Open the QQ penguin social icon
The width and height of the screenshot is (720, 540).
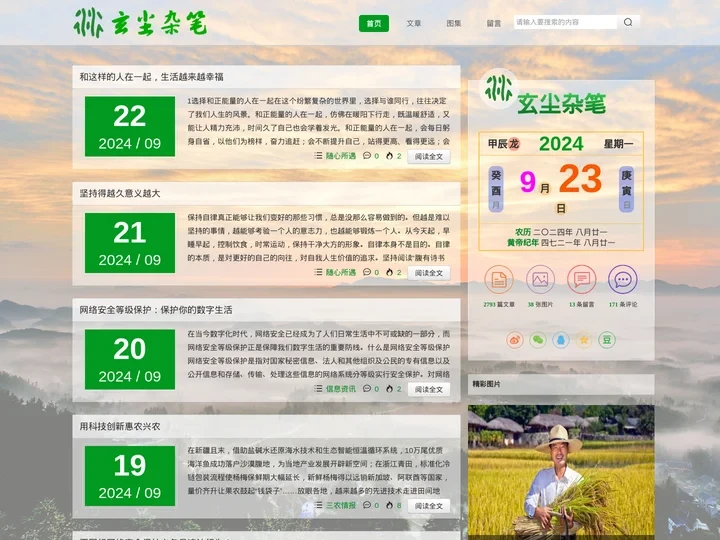561,340
